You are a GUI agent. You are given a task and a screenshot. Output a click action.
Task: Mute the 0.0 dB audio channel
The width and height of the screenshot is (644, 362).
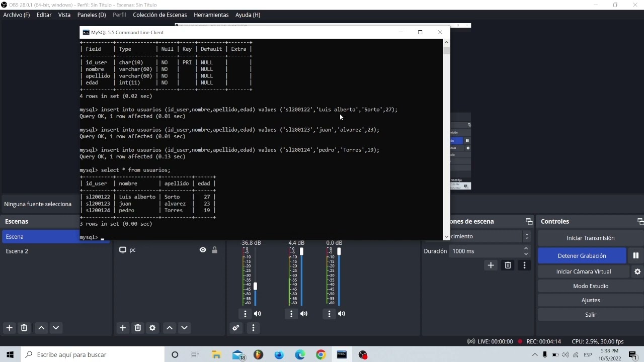(342, 314)
